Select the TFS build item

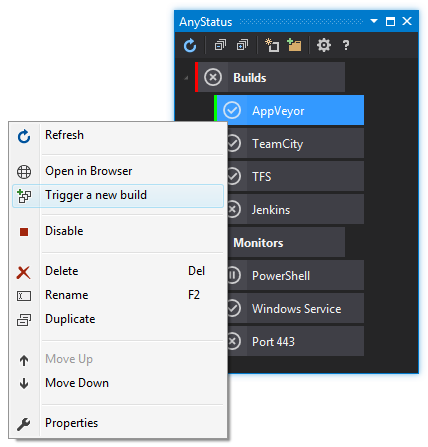click(296, 176)
